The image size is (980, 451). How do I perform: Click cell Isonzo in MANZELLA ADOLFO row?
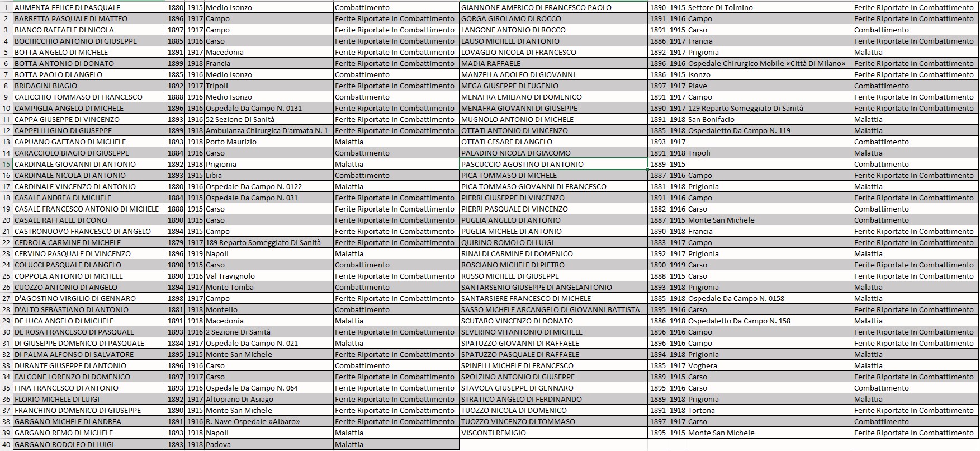click(x=770, y=74)
